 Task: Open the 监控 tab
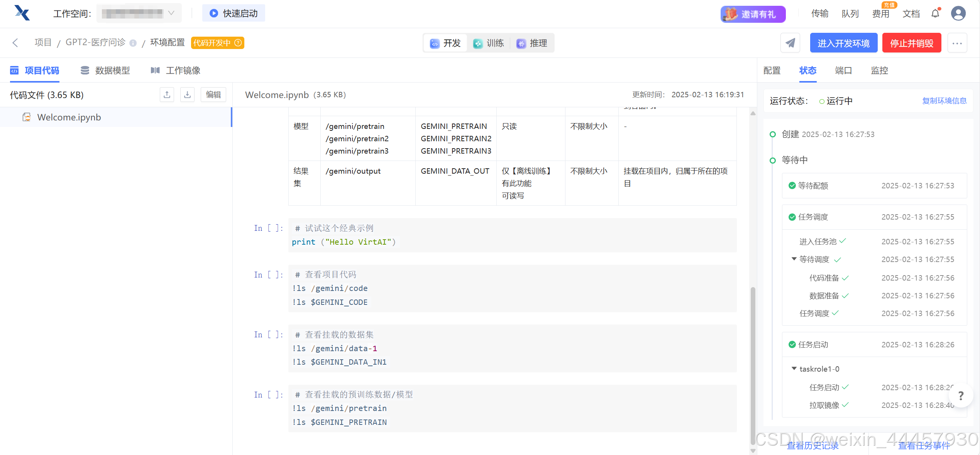coord(879,70)
